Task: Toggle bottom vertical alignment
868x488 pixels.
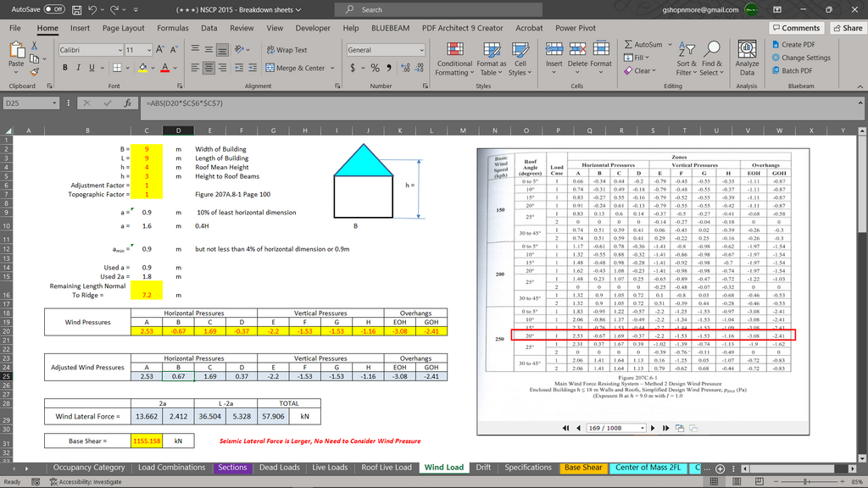Action: coord(222,50)
